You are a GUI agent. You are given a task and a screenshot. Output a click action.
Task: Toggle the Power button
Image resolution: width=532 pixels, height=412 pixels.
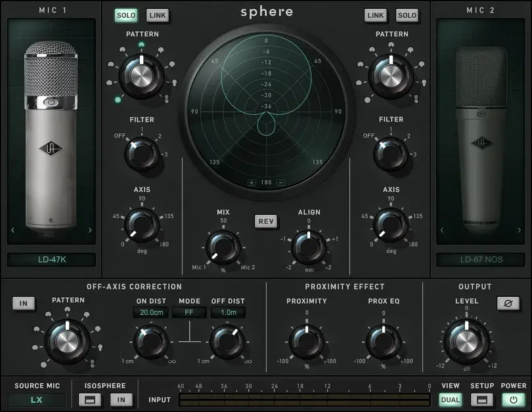(513, 399)
